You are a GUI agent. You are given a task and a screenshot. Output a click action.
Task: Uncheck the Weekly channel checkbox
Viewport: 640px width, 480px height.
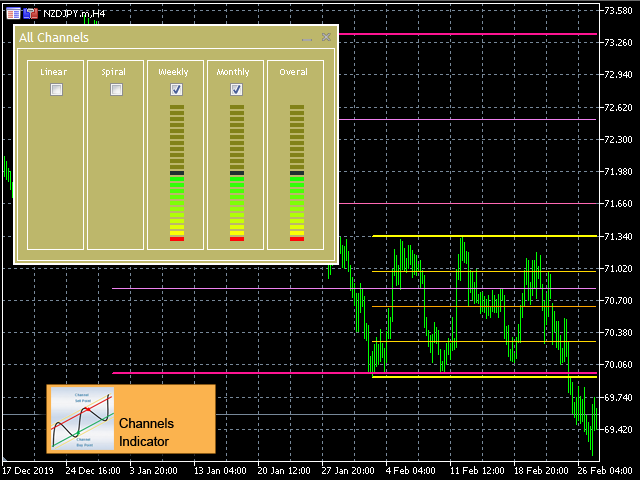click(x=176, y=90)
